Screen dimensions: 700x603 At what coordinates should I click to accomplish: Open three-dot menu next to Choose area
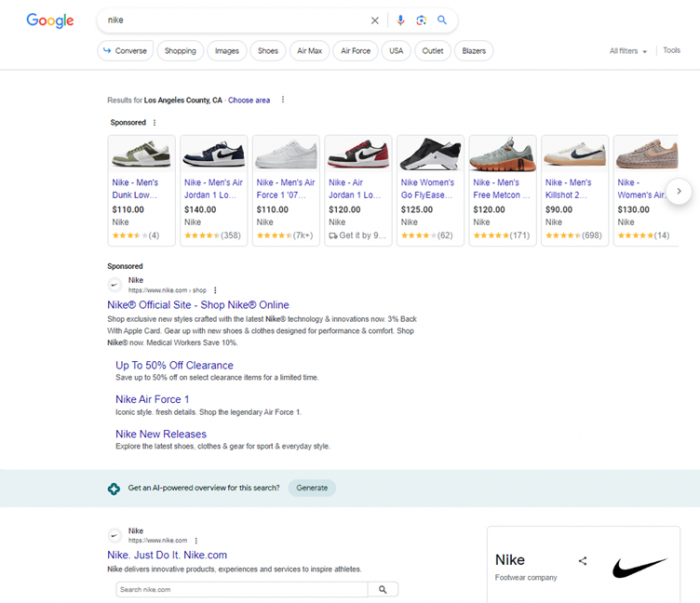[x=283, y=100]
